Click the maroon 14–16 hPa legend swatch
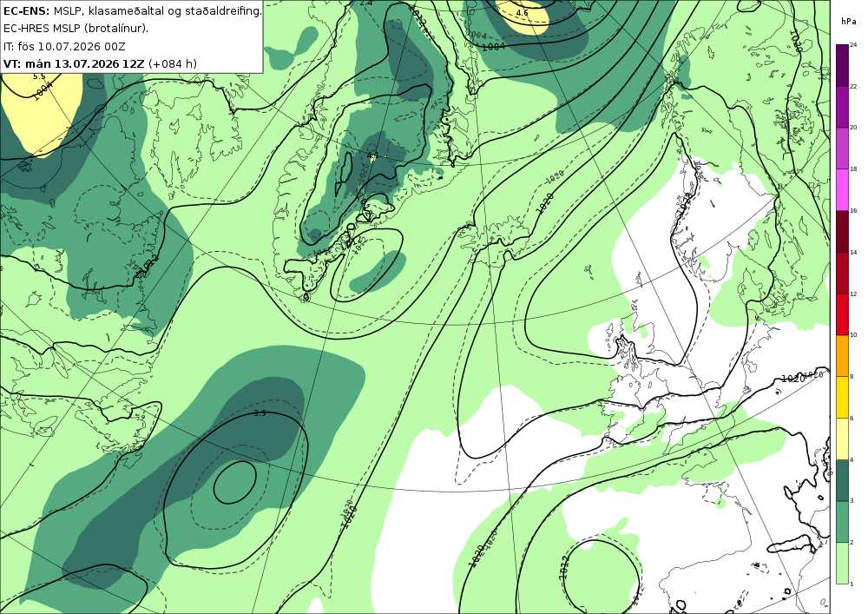The image size is (868, 614). (842, 231)
